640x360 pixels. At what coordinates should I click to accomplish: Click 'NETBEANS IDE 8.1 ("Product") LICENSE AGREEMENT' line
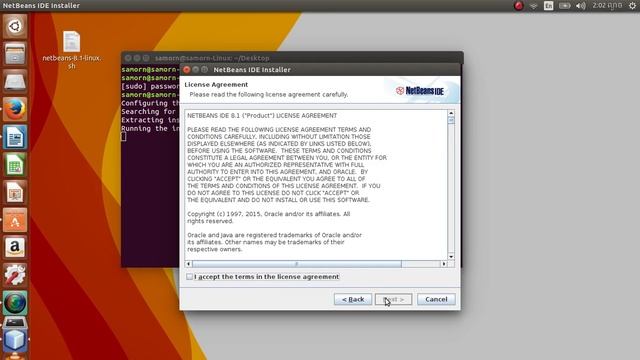click(x=262, y=116)
